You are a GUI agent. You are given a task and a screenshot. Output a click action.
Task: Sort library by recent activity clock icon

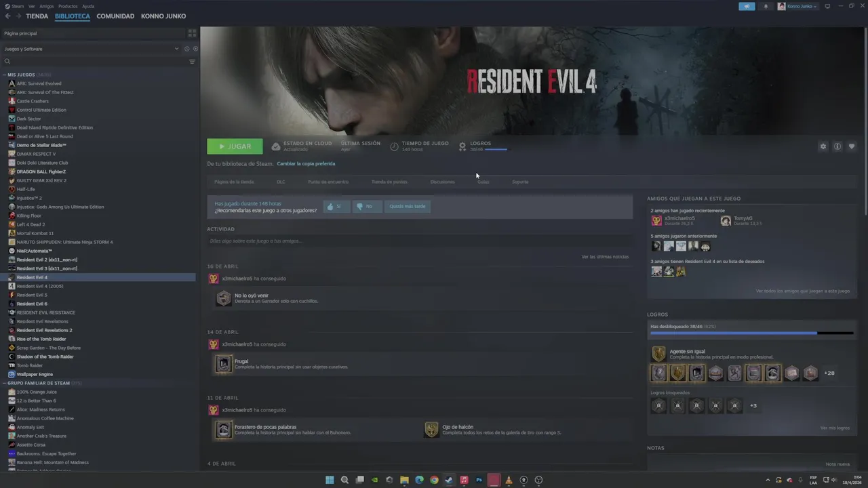click(186, 49)
